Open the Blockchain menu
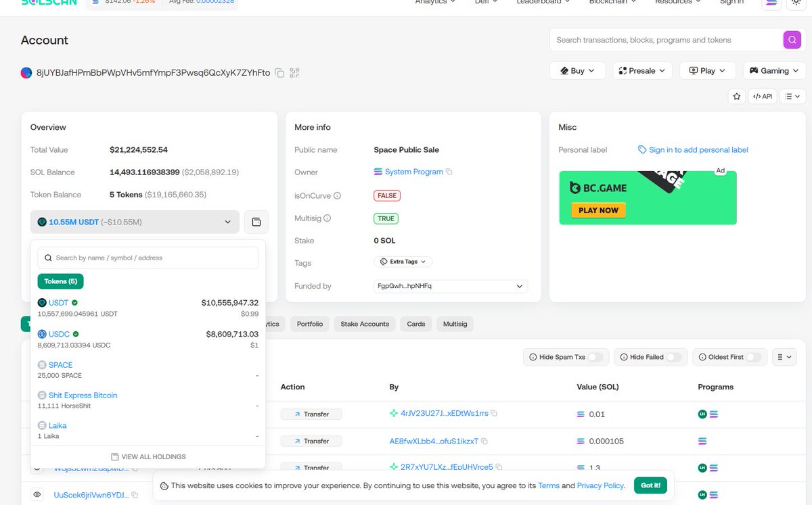 [612, 2]
